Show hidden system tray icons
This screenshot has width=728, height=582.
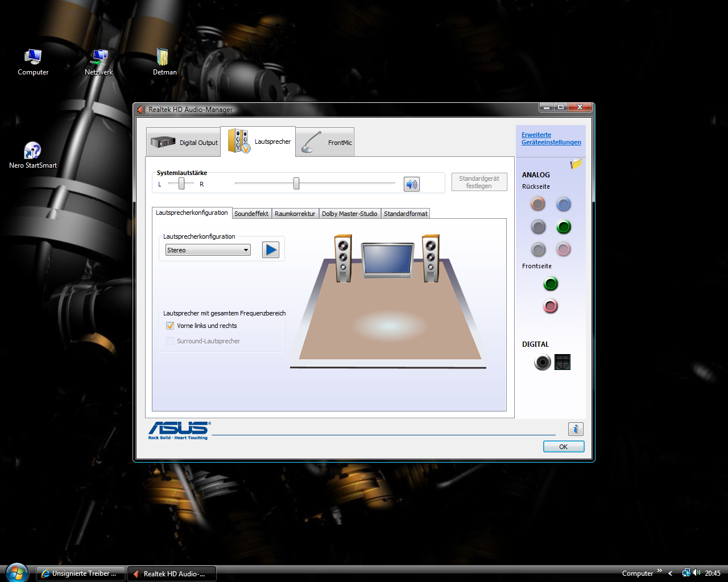(x=671, y=573)
